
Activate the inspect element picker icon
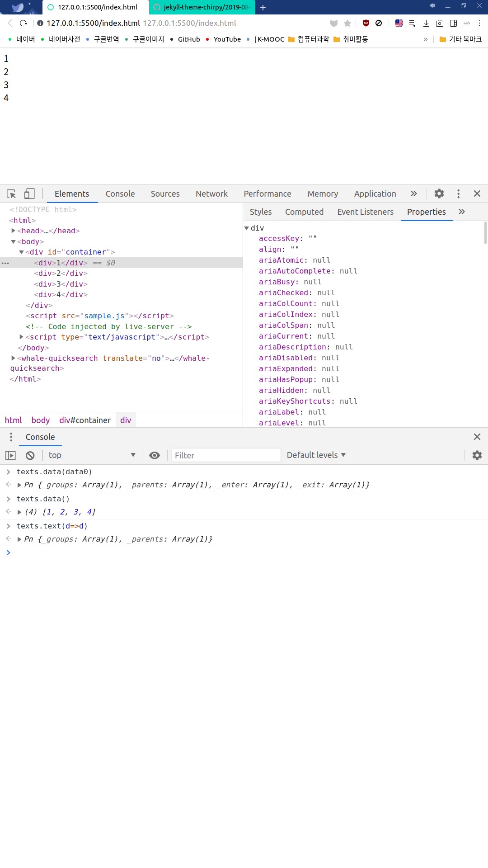[x=11, y=194]
